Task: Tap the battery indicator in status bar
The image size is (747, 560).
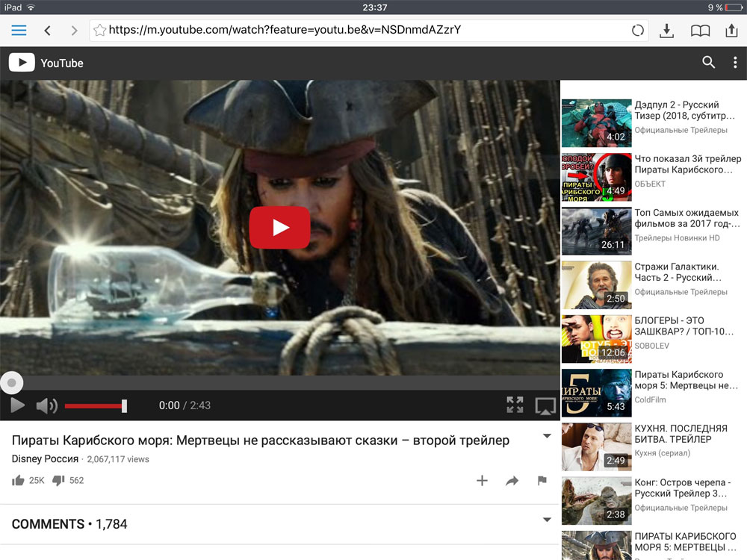Action: [x=734, y=7]
